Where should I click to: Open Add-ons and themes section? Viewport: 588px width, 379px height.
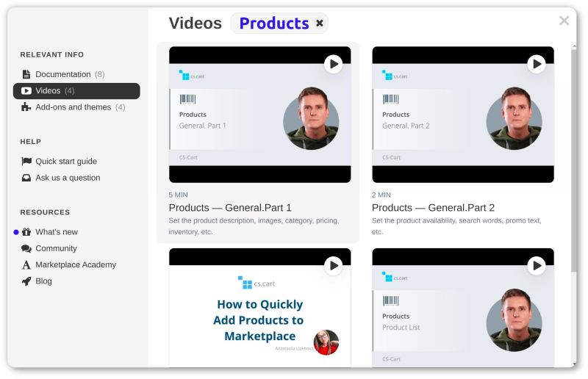coord(73,107)
